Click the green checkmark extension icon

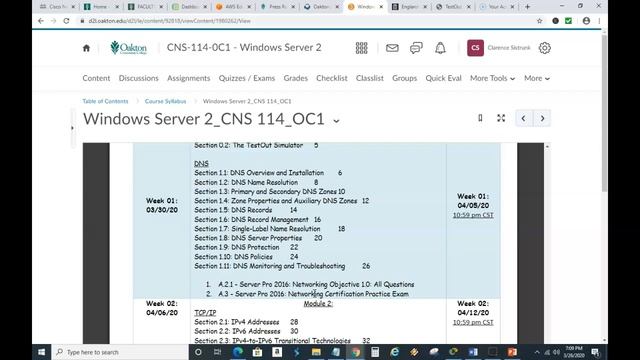(568, 21)
